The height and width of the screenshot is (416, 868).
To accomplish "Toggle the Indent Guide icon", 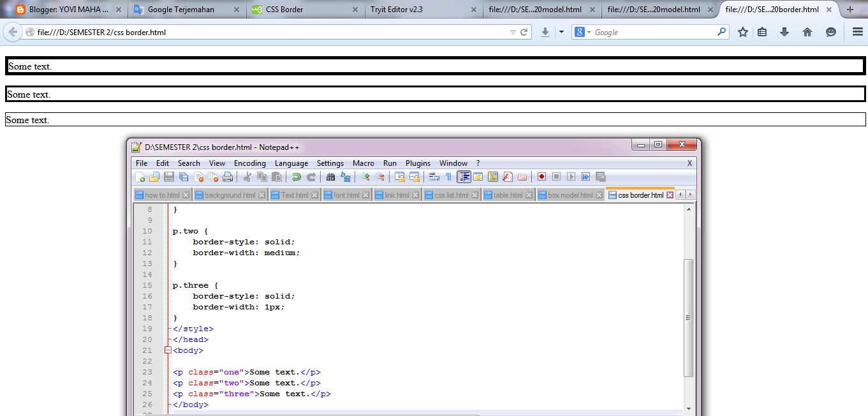I will tap(464, 177).
